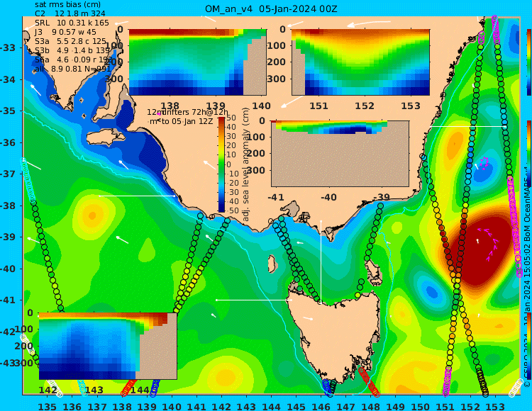532x411 pixels.
Task: Select the 'all 8.9 0.81 N=991' summary row
Action: 72,69
